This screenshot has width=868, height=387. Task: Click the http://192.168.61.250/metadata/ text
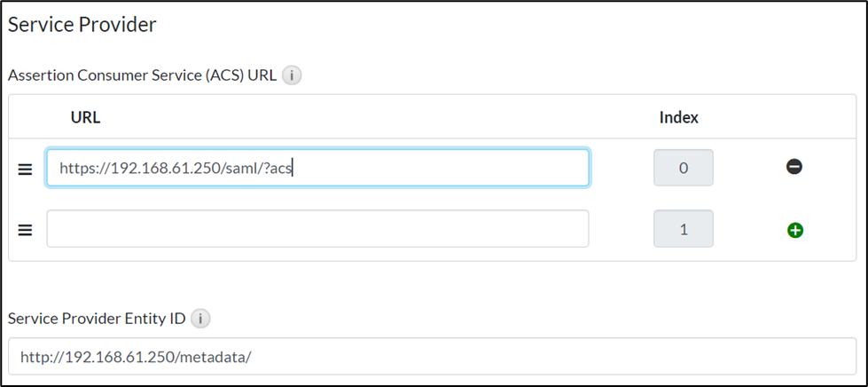[136, 357]
